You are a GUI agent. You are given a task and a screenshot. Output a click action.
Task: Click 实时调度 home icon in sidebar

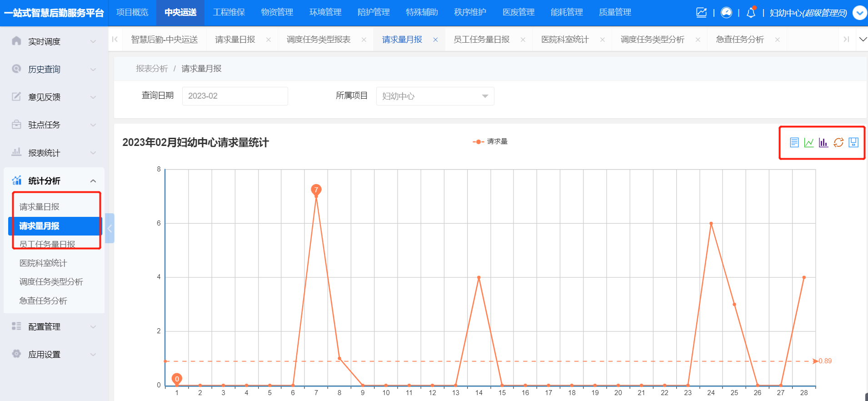pyautogui.click(x=16, y=41)
